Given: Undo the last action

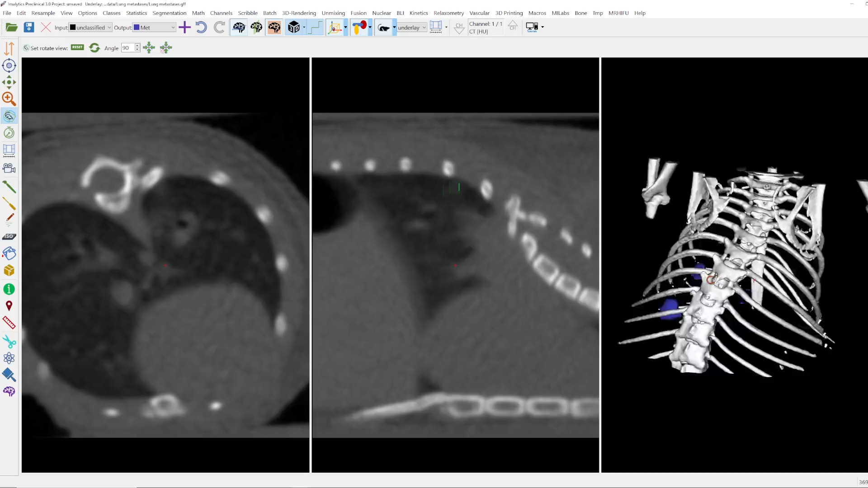Looking at the screenshot, I should coord(201,28).
